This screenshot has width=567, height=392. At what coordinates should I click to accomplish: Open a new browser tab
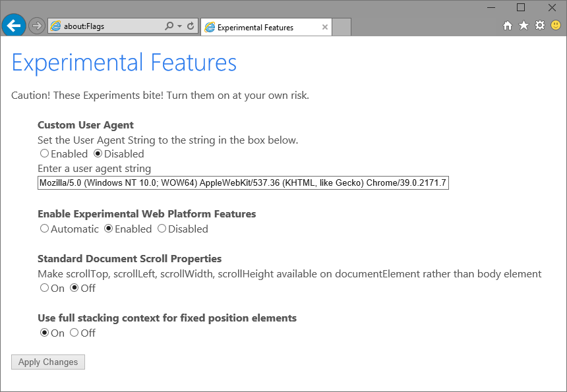342,27
